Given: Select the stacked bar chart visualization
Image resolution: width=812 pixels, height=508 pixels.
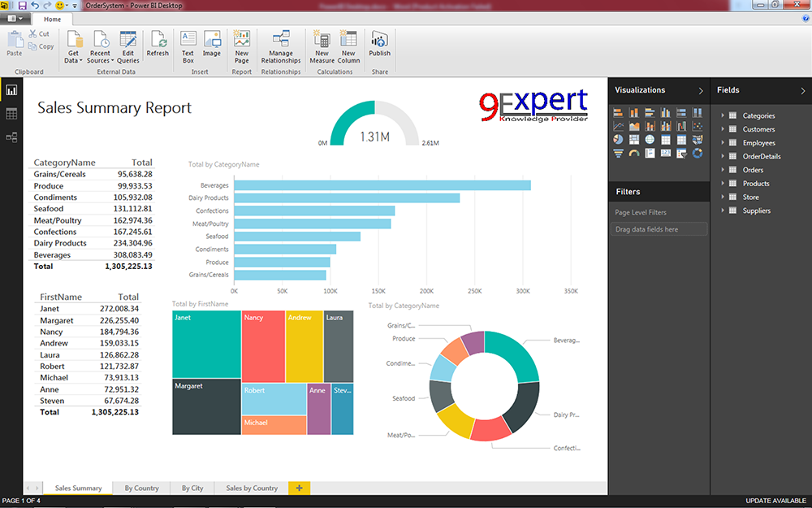Looking at the screenshot, I should pos(618,112).
